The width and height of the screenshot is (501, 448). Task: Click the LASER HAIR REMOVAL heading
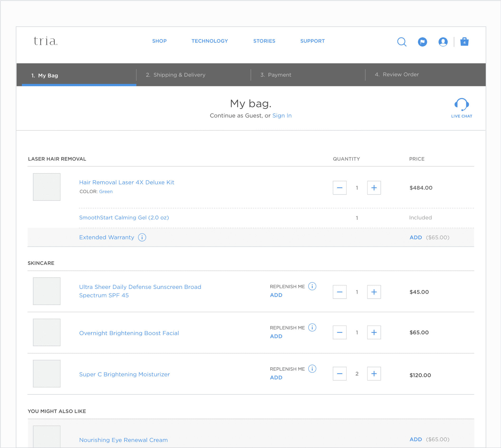pos(57,159)
